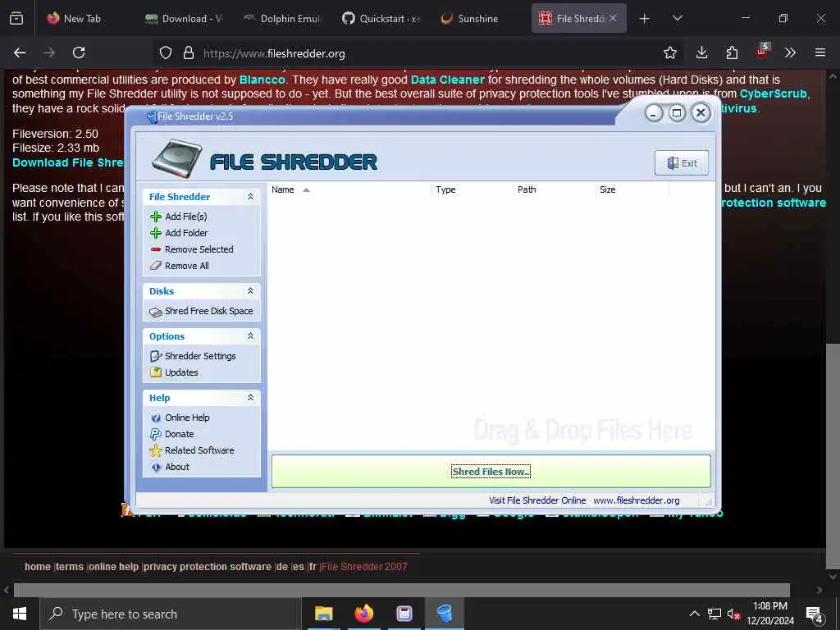This screenshot has width=840, height=630.
Task: Click the page vertical scrollbar thumb
Action: [832, 455]
